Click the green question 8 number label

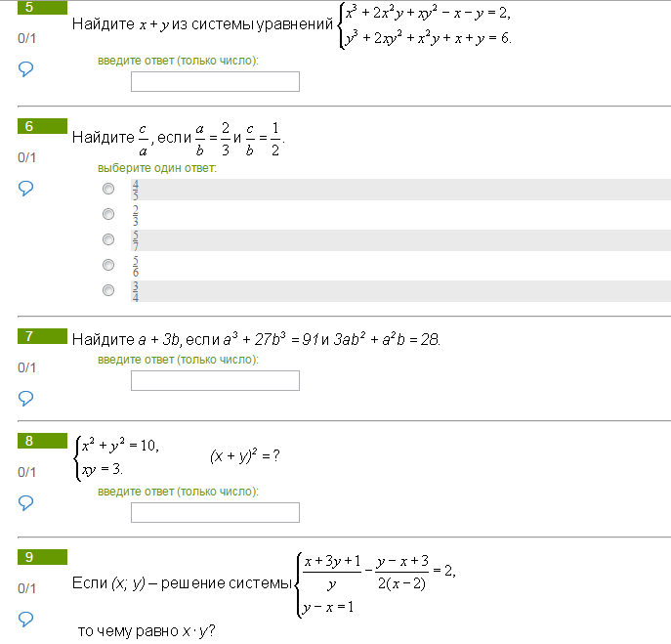(42, 441)
